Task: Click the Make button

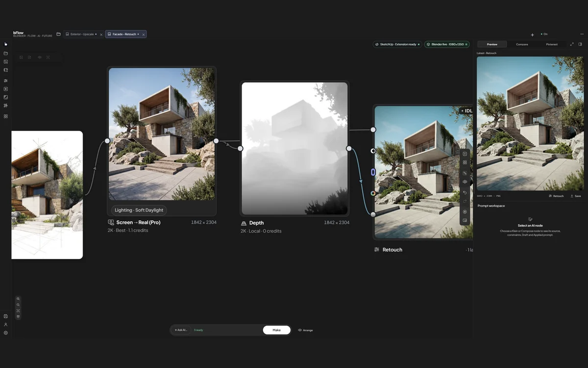Action: click(x=277, y=330)
